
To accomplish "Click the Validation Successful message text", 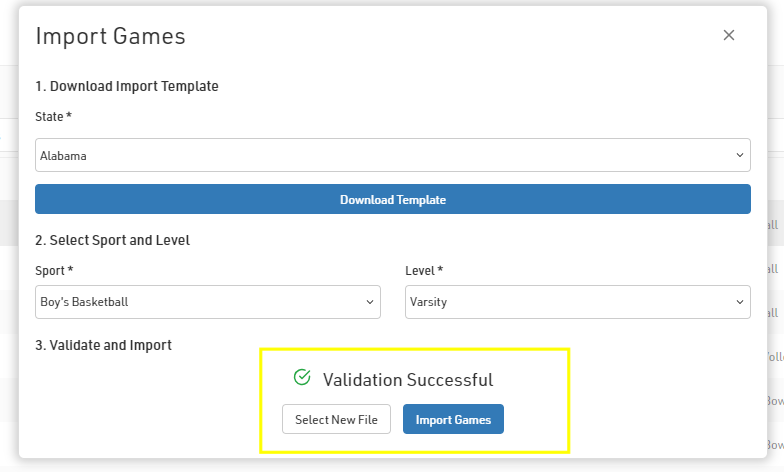I will click(407, 380).
